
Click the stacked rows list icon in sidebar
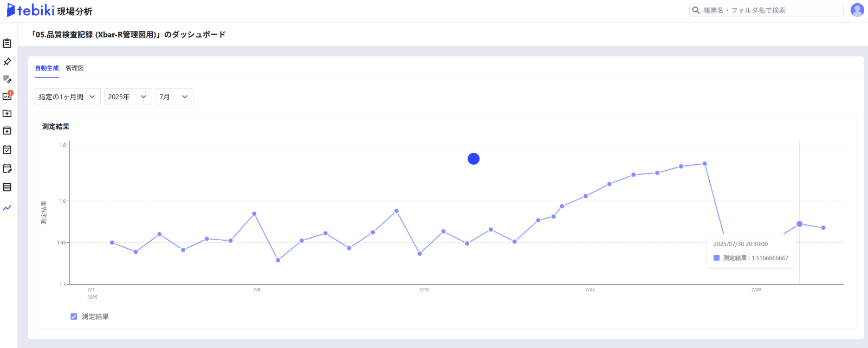click(7, 187)
